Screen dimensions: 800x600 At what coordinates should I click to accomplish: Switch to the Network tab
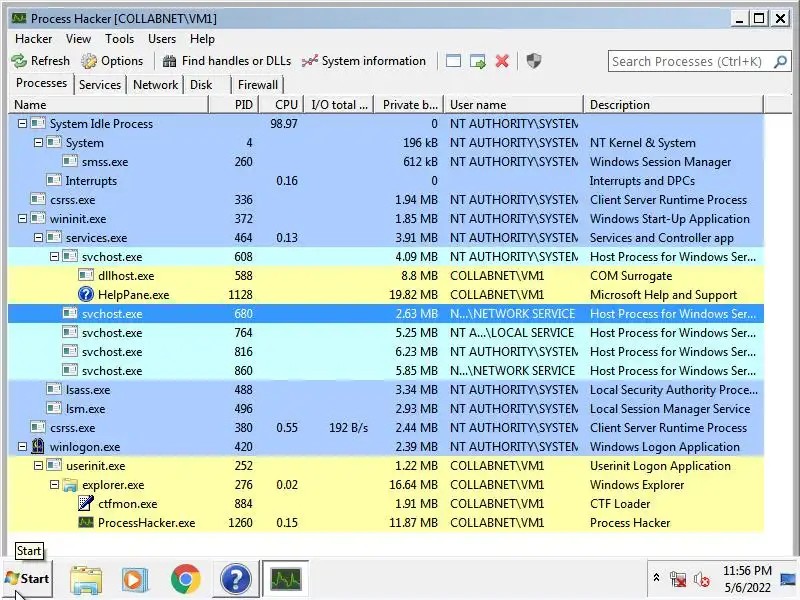pyautogui.click(x=156, y=85)
